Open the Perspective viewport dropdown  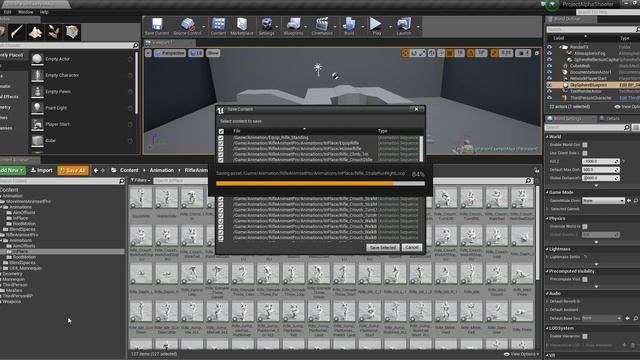(170, 53)
